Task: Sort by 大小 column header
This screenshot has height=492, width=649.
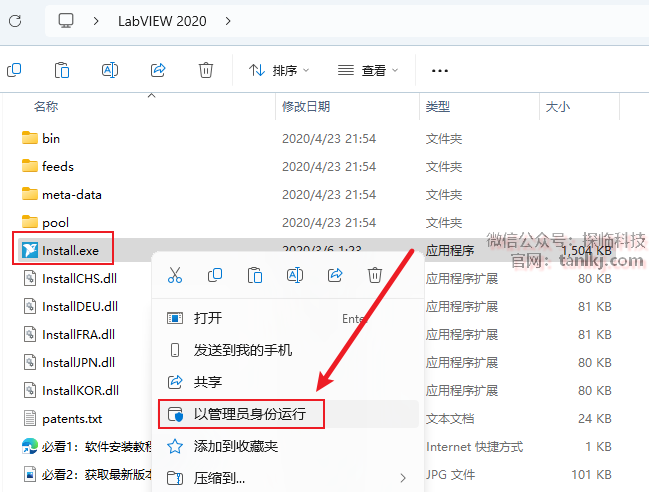Action: 558,106
